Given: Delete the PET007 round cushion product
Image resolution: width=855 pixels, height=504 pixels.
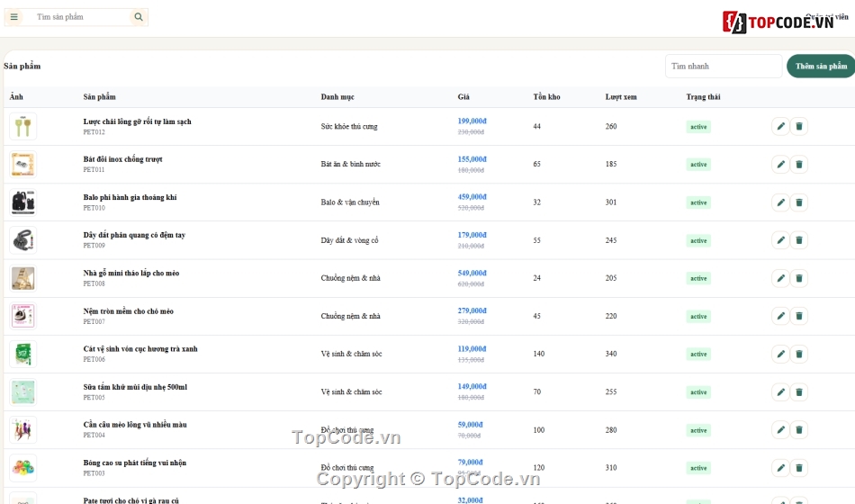Looking at the screenshot, I should pos(799,316).
